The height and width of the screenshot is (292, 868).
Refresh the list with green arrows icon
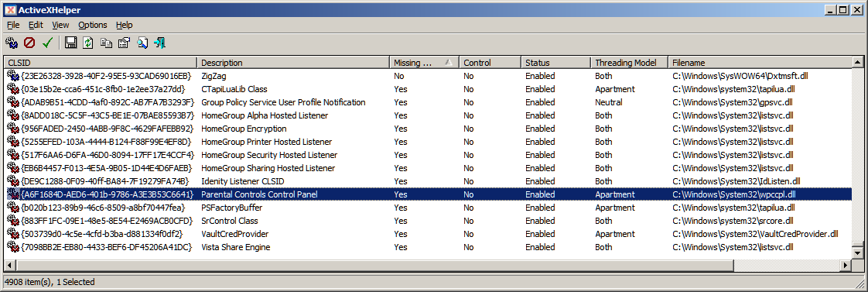pos(88,43)
